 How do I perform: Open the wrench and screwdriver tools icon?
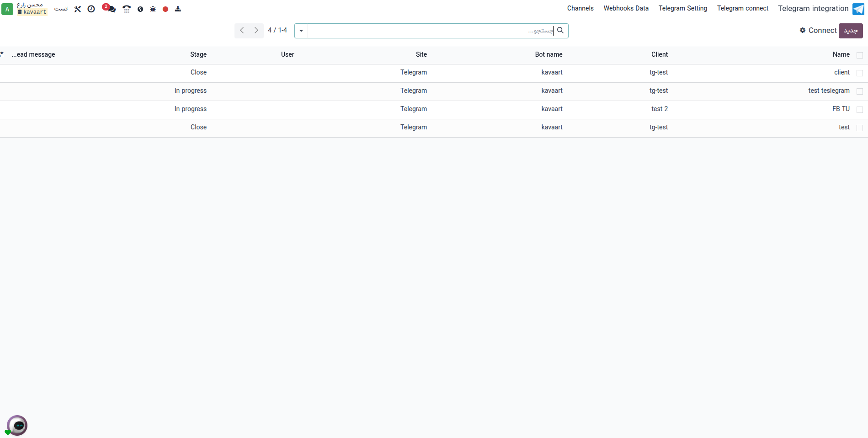point(78,9)
